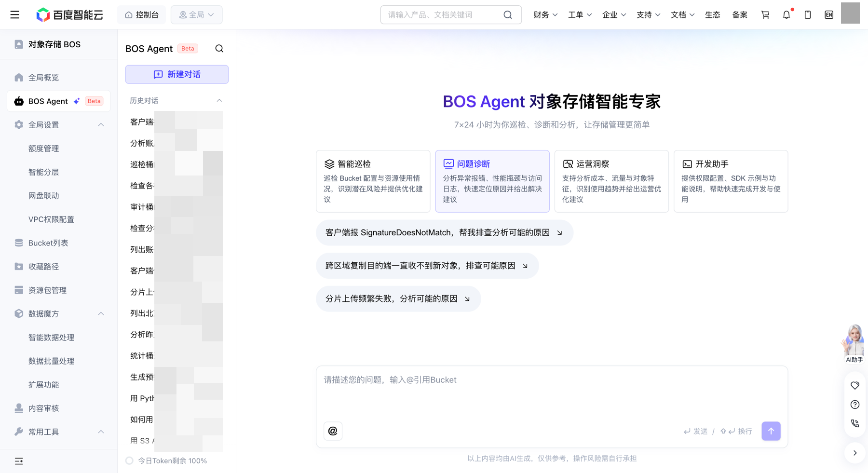Click the mobile device icon

[808, 15]
